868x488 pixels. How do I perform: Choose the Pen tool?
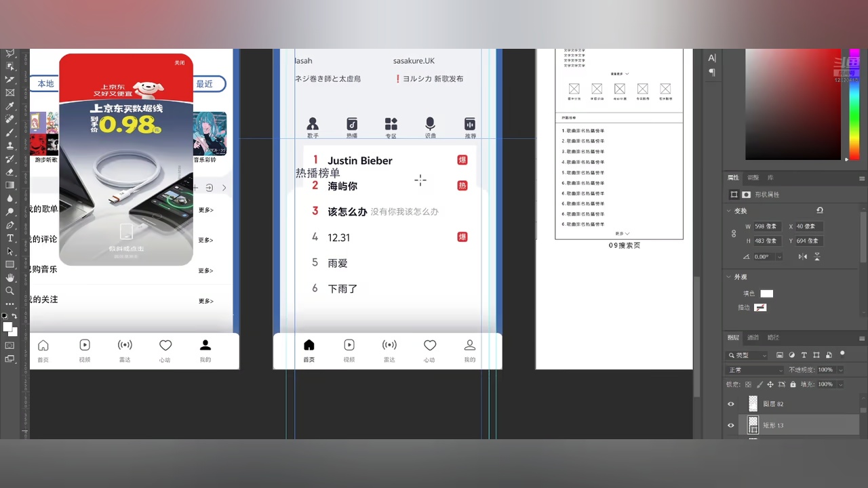10,225
